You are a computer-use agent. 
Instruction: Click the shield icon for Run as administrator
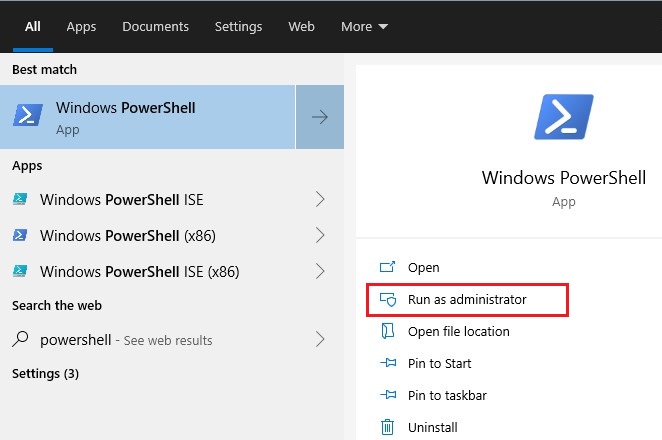pos(388,299)
